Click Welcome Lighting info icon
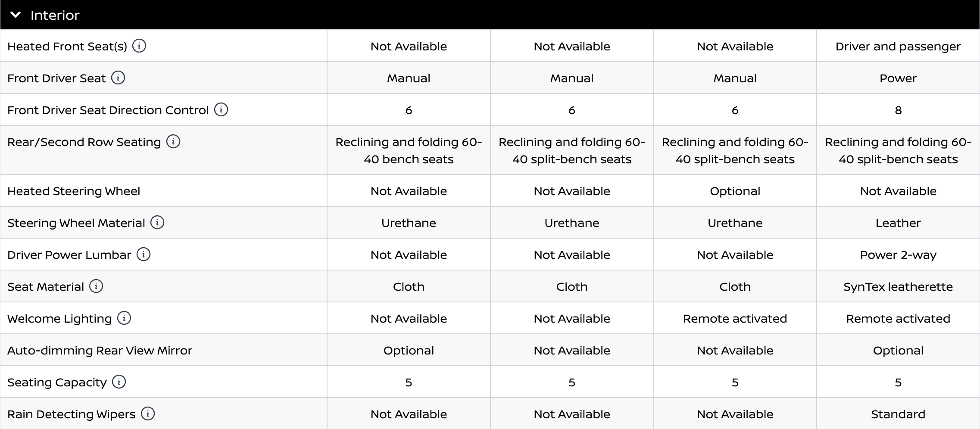Image resolution: width=980 pixels, height=429 pixels. 124,318
